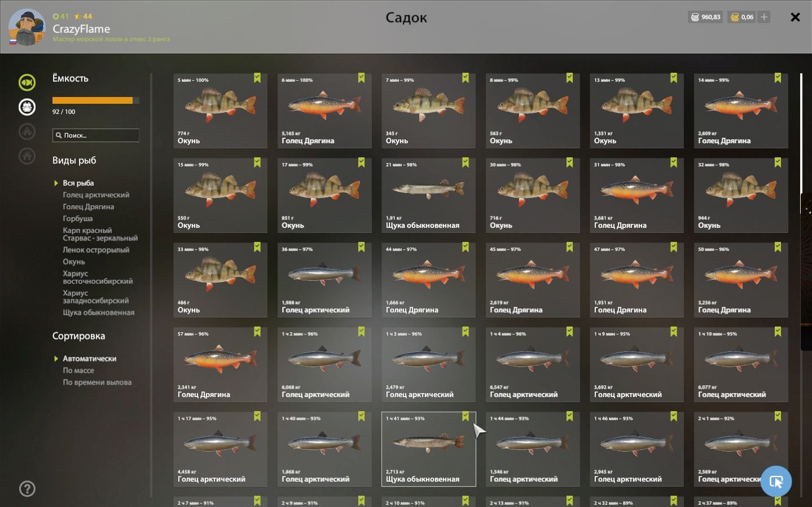Image resolution: width=812 pixels, height=507 pixels.
Task: Click the CrazyFlame player avatar
Action: tap(27, 27)
